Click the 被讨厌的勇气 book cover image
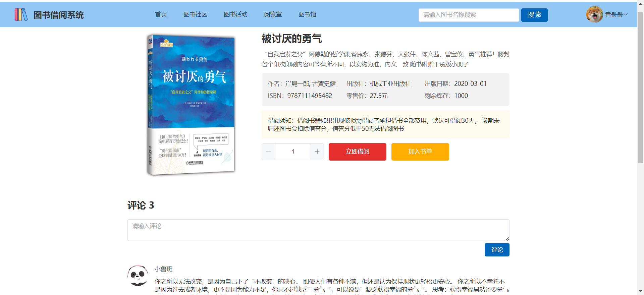The height and width of the screenshot is (295, 644). [191, 105]
